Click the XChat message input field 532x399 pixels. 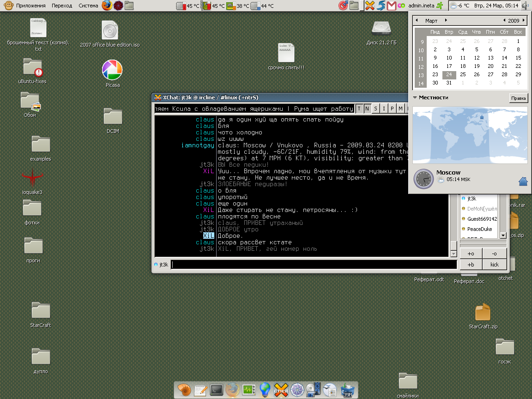click(x=314, y=265)
